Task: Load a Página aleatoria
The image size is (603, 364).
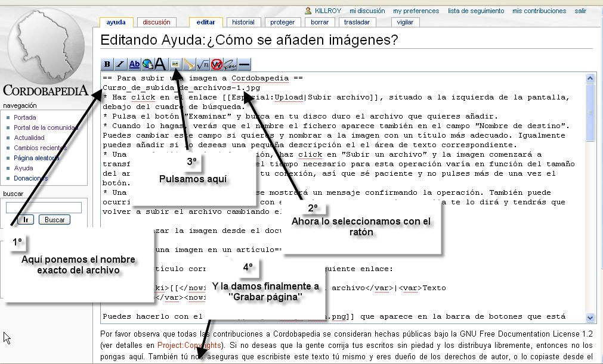Action: [x=36, y=158]
